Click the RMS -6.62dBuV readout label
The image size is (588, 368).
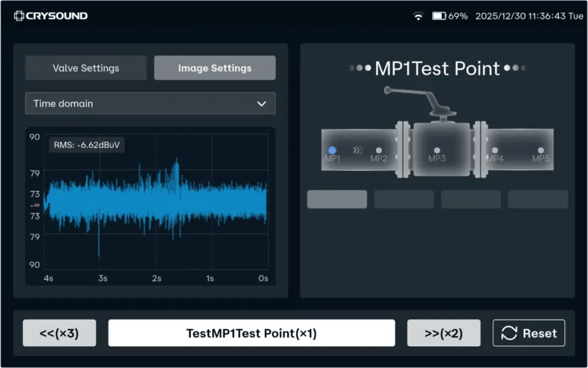pyautogui.click(x=87, y=145)
